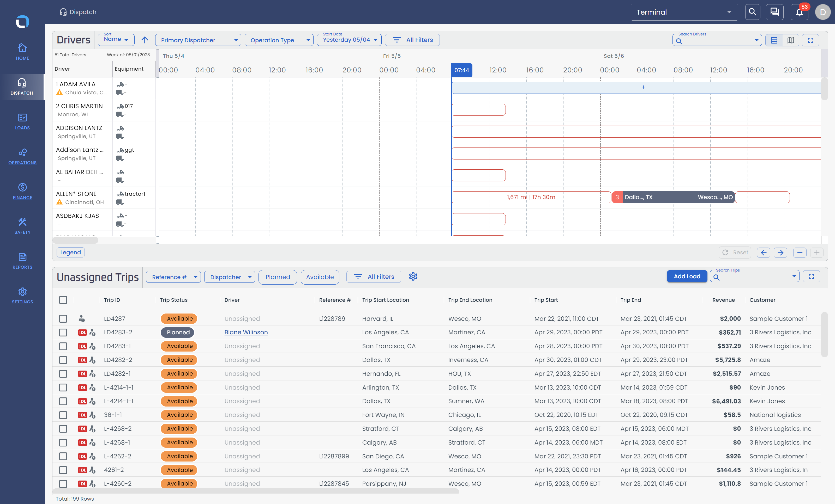Open Unassigned Trips table settings gear

tap(413, 276)
